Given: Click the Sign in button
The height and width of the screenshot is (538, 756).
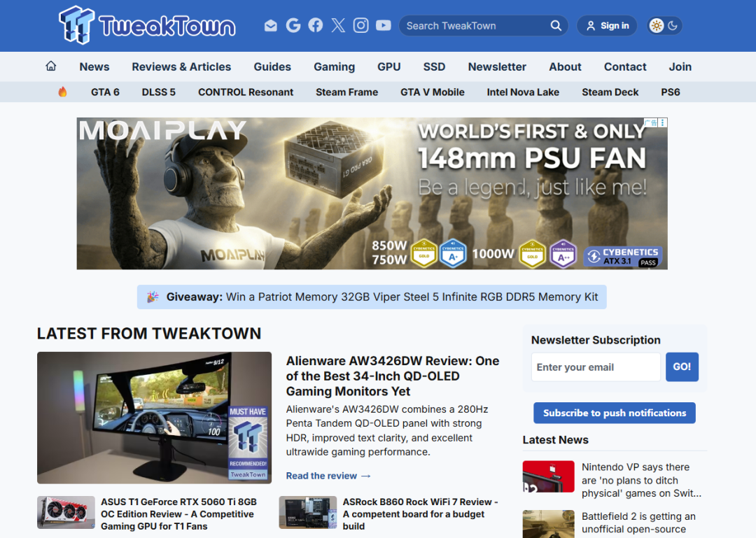Looking at the screenshot, I should tap(607, 26).
